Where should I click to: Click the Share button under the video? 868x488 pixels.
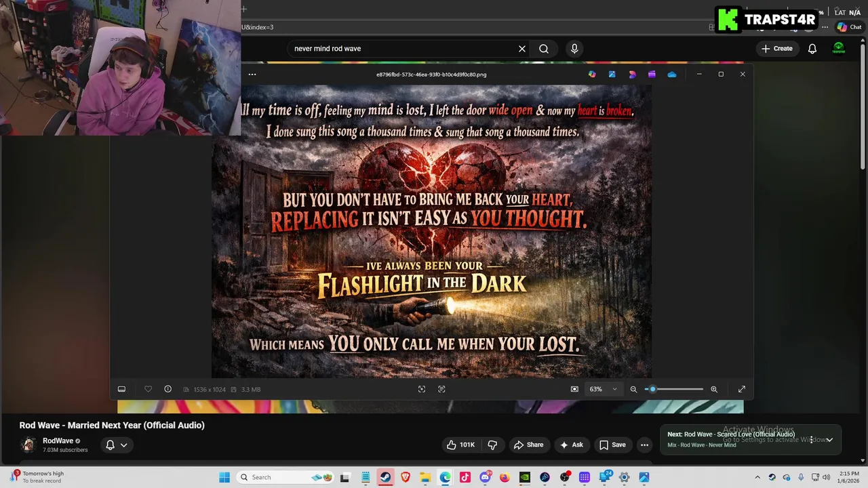[x=528, y=445]
